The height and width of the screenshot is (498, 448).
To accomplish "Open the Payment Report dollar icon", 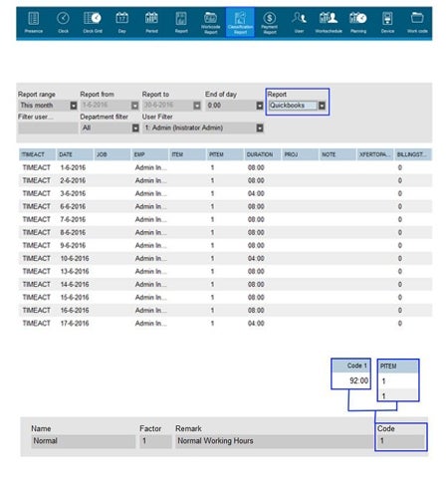I will (x=270, y=22).
